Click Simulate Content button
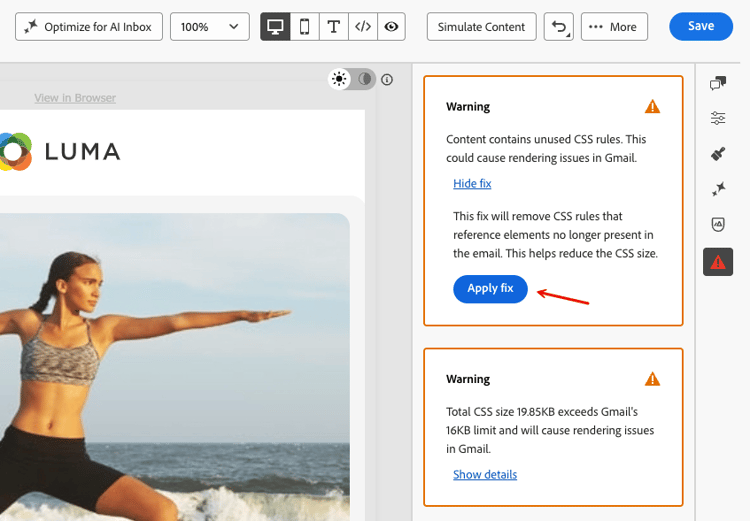This screenshot has width=750, height=521. click(481, 27)
